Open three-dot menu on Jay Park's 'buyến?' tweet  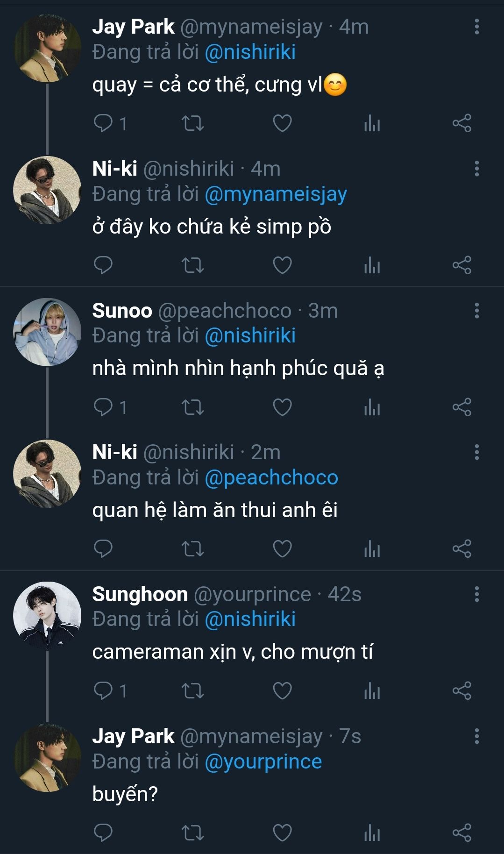[476, 736]
